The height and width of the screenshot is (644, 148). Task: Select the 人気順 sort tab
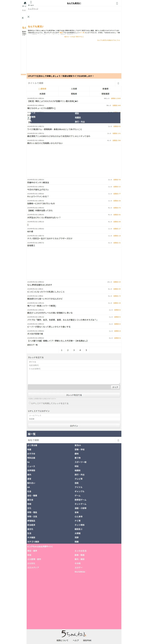(74, 89)
